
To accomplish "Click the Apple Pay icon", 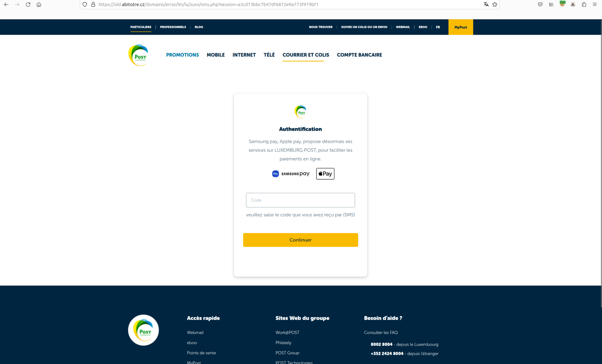I will pyautogui.click(x=325, y=174).
